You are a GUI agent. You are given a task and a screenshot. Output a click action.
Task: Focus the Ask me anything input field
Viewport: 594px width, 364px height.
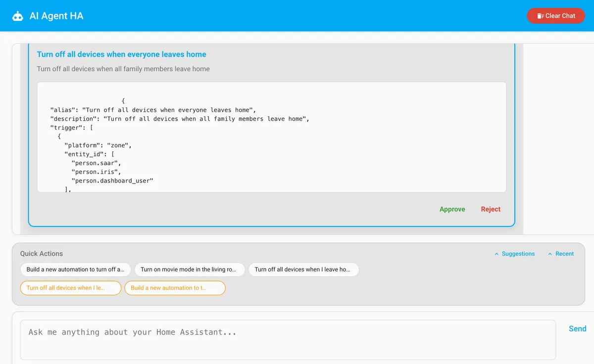[x=288, y=340]
